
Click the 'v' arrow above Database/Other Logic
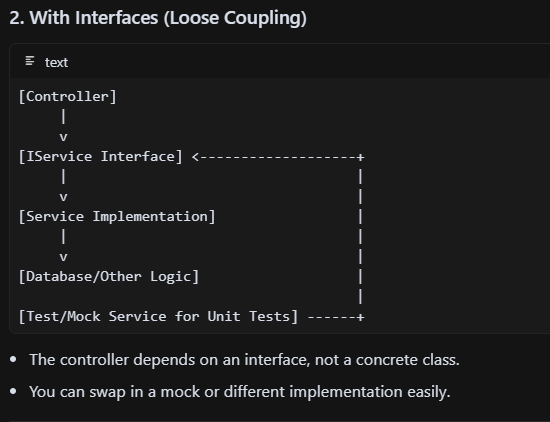point(63,257)
